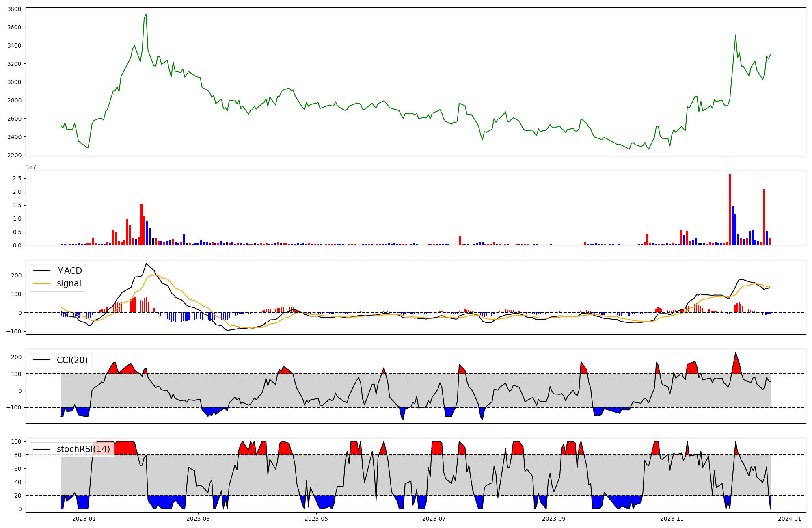The image size is (812, 528).
Task: Click the 2.5 volume axis tick label
Action: [18, 178]
